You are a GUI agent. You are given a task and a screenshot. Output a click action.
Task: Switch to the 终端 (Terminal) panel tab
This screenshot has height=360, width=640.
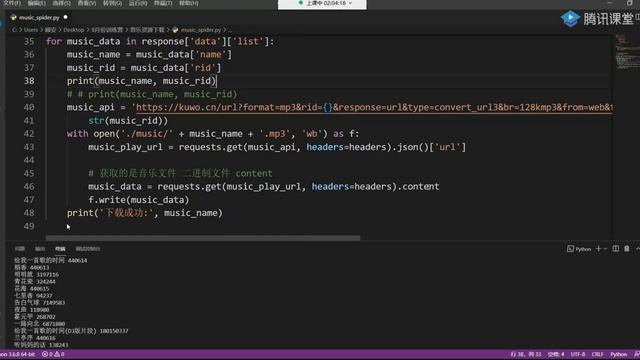point(60,249)
